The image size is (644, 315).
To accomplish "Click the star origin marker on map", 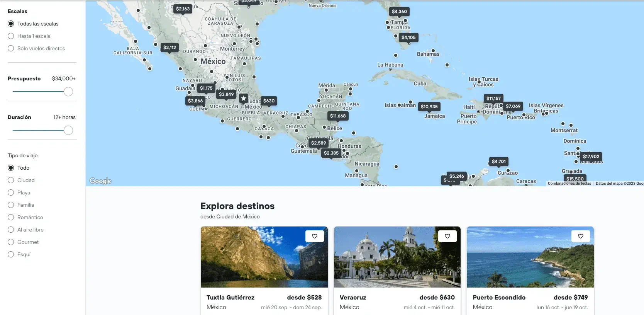I will (244, 99).
